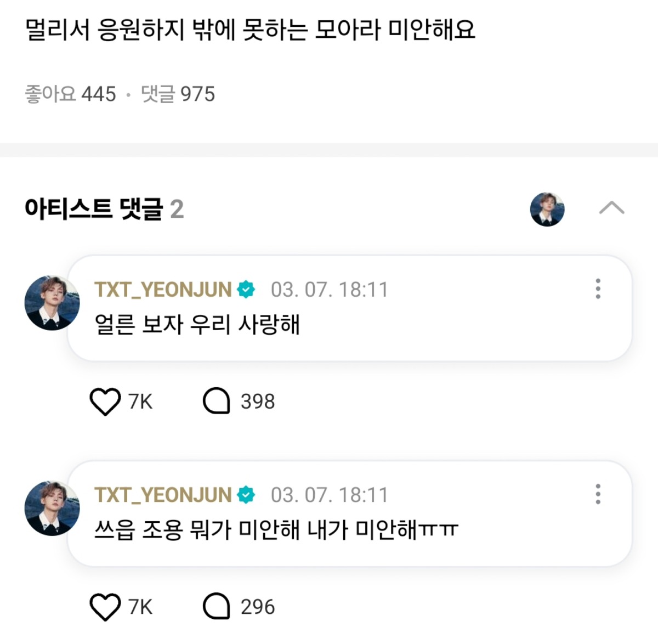The height and width of the screenshot is (644, 658).
Task: Click verified badge on first TXT_YEONJUN comment
Action: 246,289
